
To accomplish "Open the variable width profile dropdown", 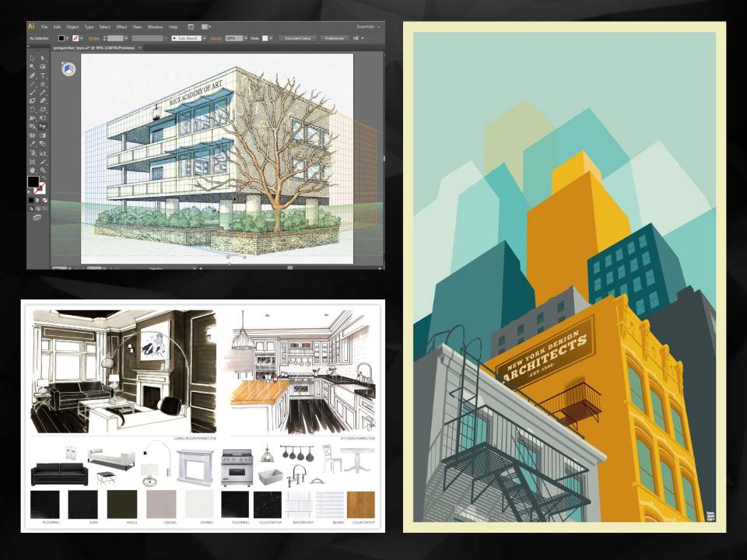I will pyautogui.click(x=165, y=38).
